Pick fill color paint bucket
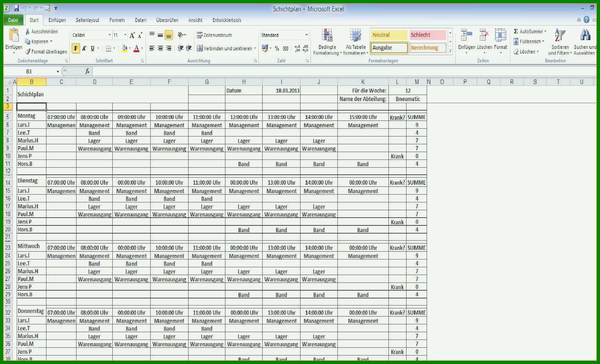Viewport: 600px width, 364px height. [x=124, y=49]
